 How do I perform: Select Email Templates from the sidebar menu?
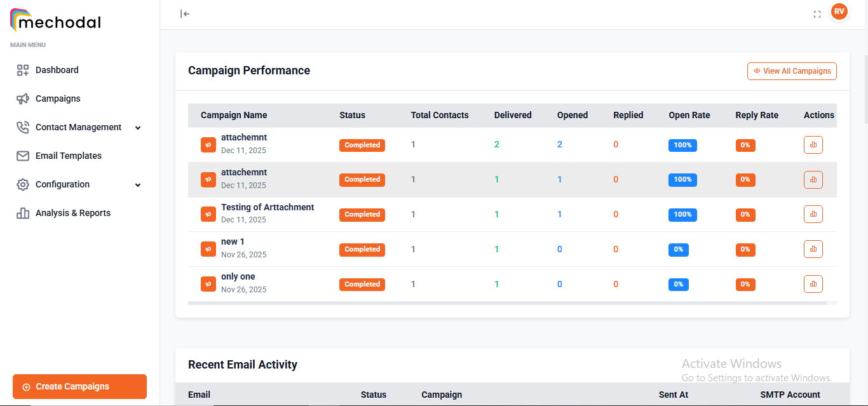pyautogui.click(x=68, y=156)
